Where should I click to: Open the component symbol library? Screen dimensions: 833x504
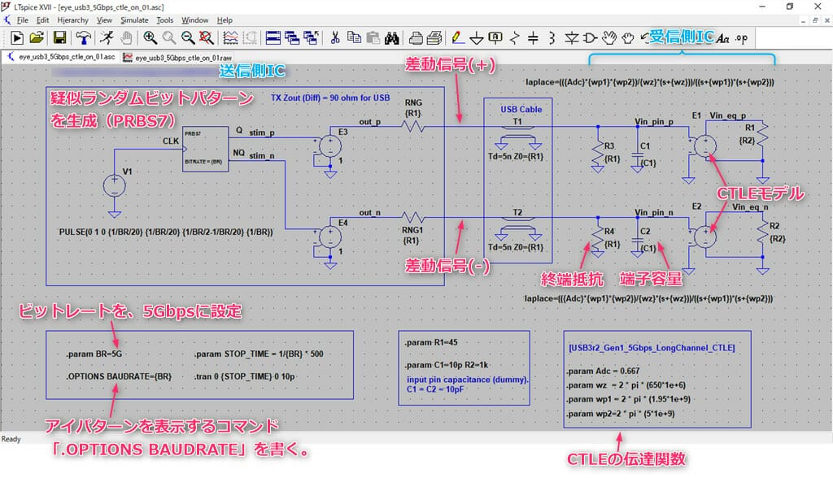pyautogui.click(x=589, y=37)
